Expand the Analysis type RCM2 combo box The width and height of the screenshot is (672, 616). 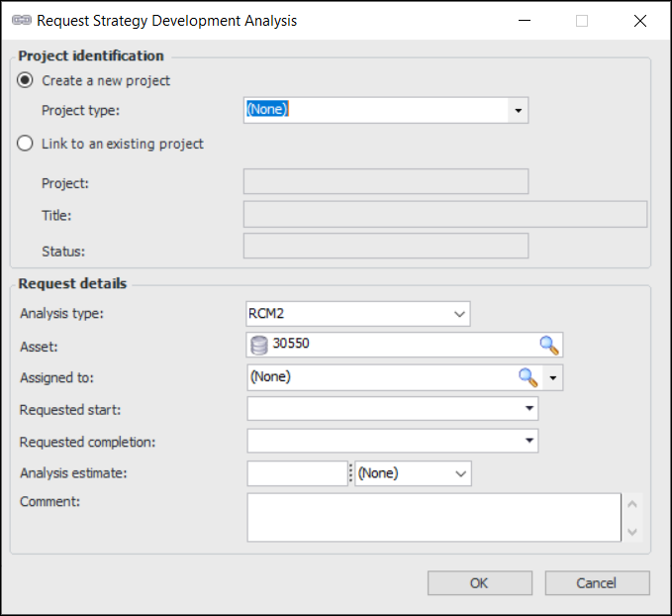tap(459, 314)
